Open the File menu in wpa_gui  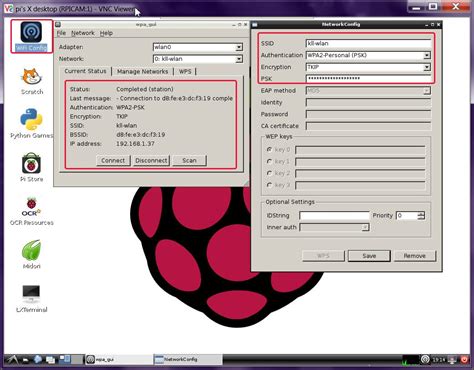[x=61, y=33]
